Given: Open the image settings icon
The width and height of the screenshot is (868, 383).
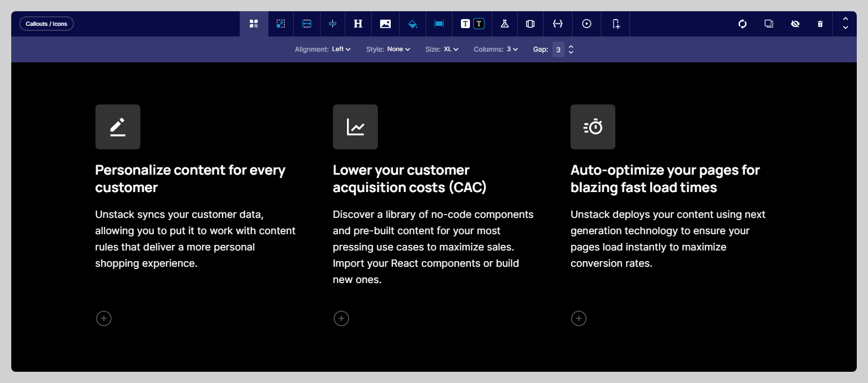Looking at the screenshot, I should (385, 24).
